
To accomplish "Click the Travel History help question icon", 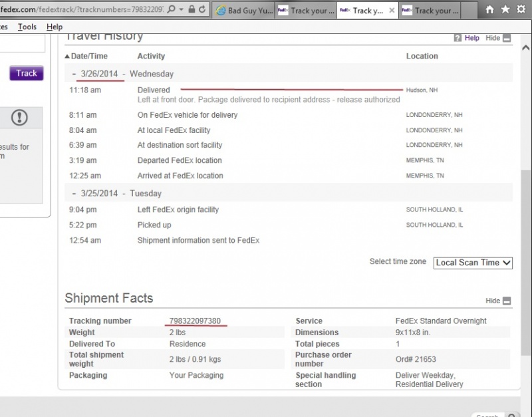I will [x=458, y=38].
